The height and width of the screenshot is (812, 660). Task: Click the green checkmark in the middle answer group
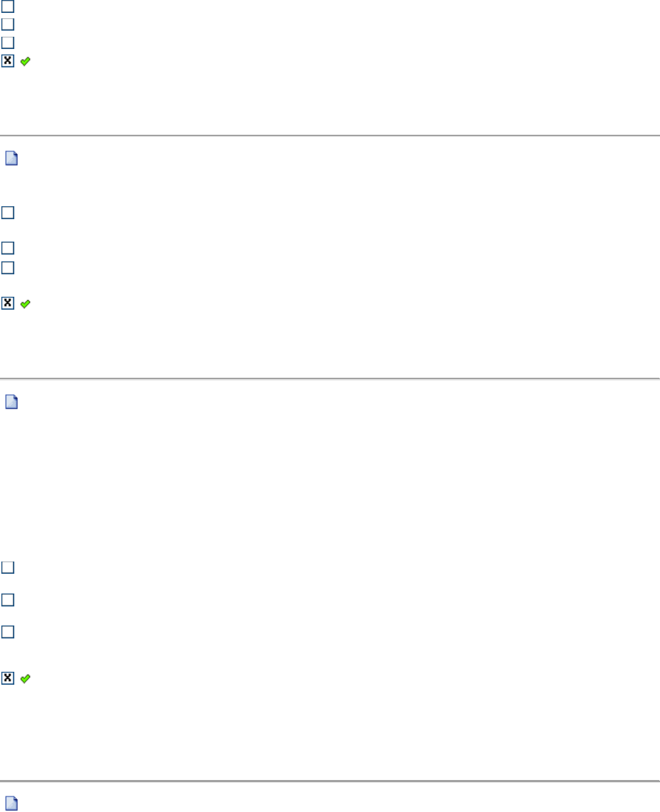[x=25, y=305]
